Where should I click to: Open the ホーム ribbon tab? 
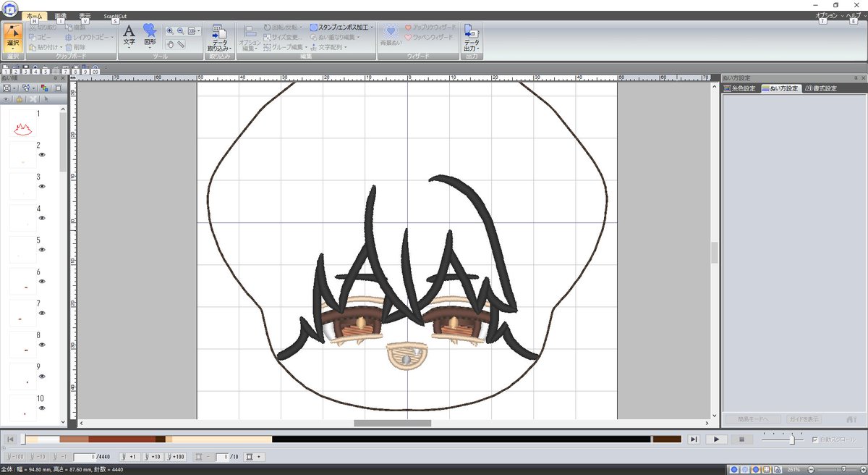(x=34, y=15)
